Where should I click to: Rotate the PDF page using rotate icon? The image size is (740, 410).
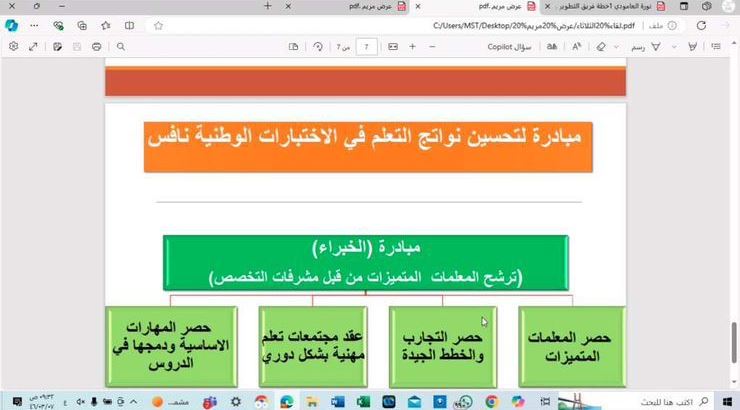point(318,46)
